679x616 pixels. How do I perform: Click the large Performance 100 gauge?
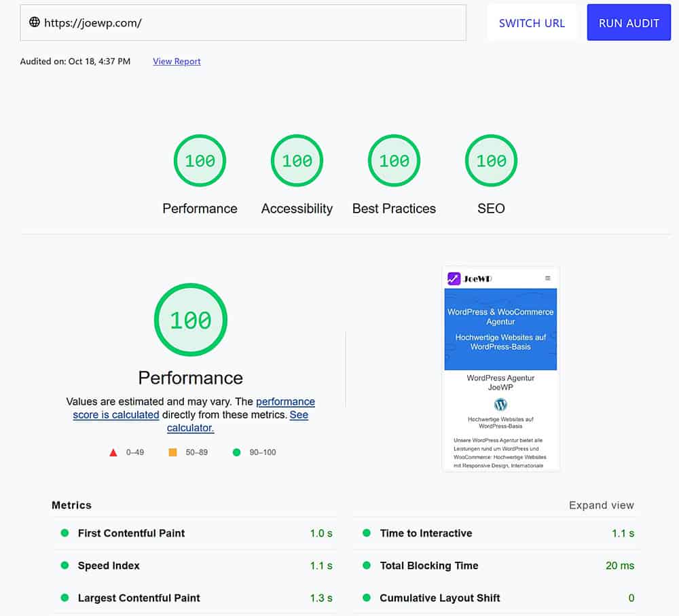coord(191,320)
